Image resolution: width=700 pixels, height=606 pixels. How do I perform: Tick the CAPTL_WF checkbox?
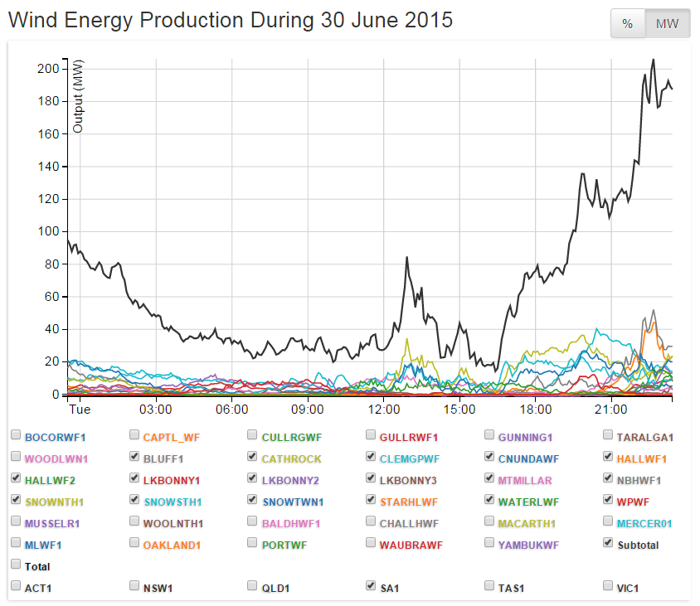pos(134,435)
